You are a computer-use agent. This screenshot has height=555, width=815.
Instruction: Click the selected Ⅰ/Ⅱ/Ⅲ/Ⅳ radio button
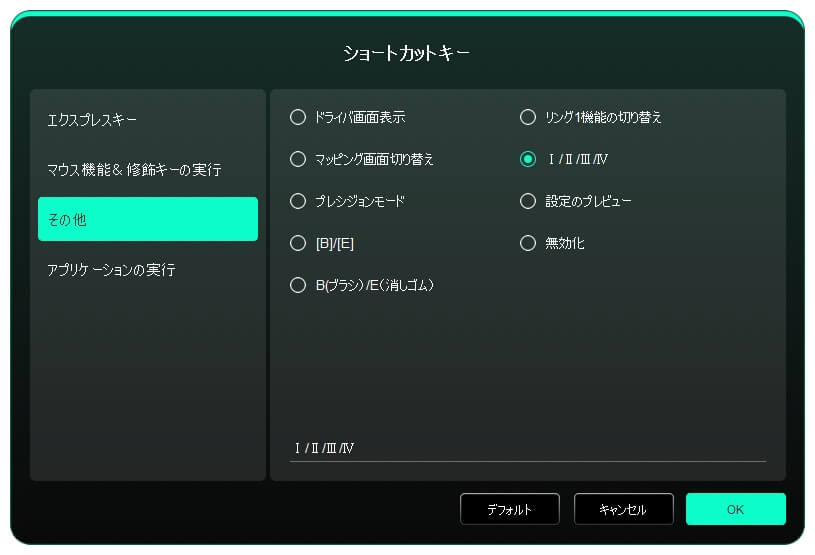point(528,159)
